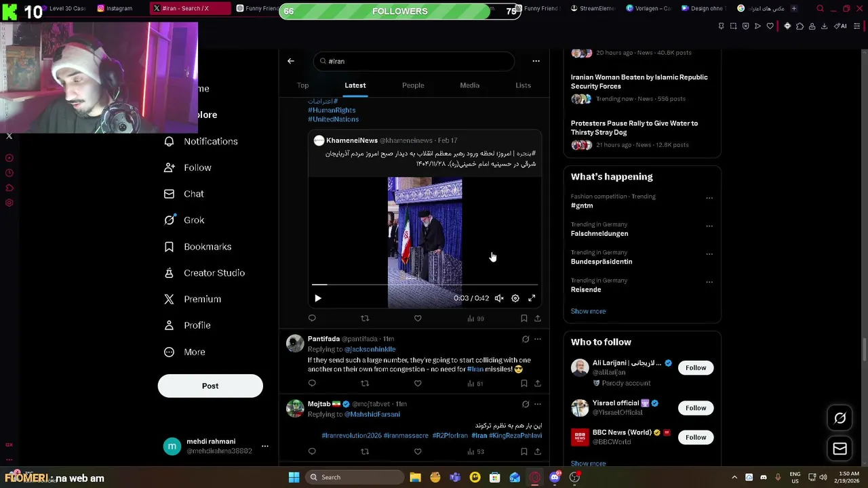
Task: Share the KhameneiNews video post
Action: [538, 318]
